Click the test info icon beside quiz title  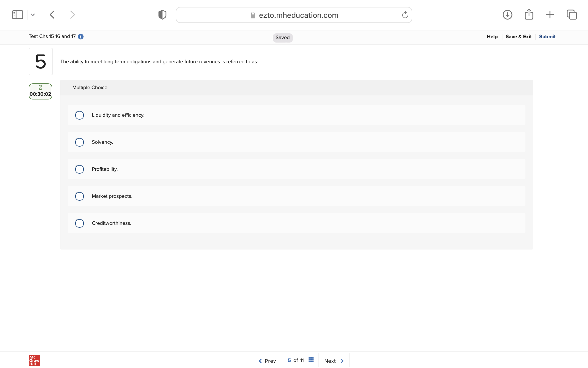pos(81,37)
